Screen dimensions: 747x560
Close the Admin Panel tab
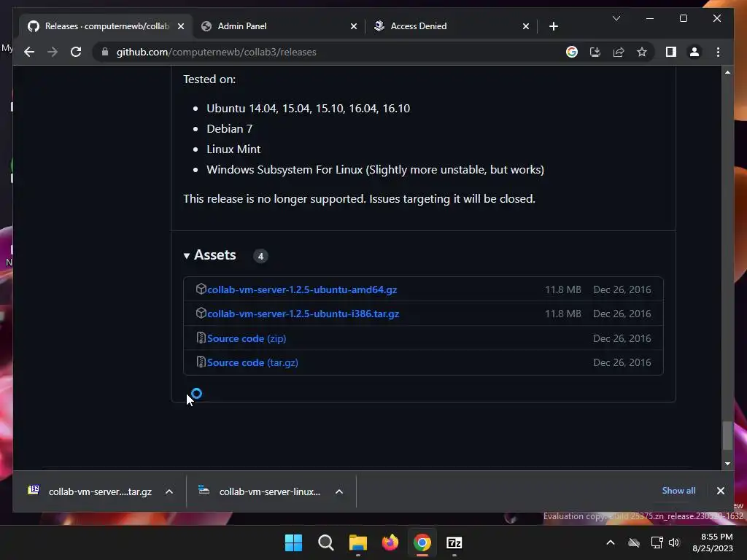(x=354, y=26)
